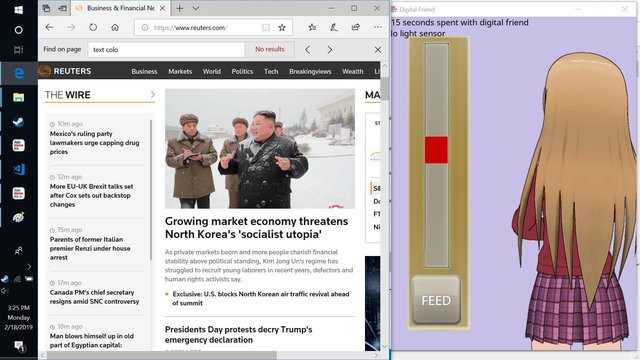Open the add notes pen tool

(x=334, y=27)
